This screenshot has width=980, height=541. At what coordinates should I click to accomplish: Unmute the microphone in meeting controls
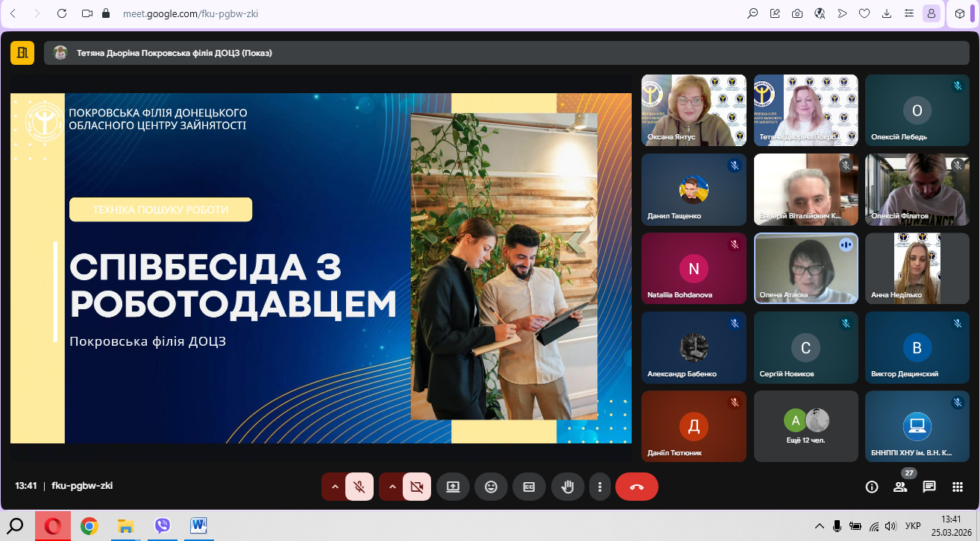(359, 487)
